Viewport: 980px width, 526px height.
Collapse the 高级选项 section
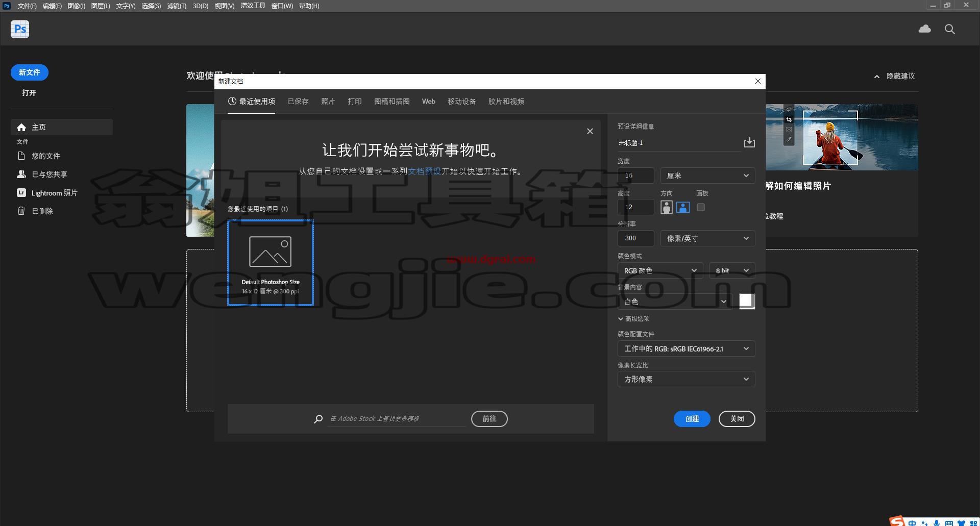634,318
